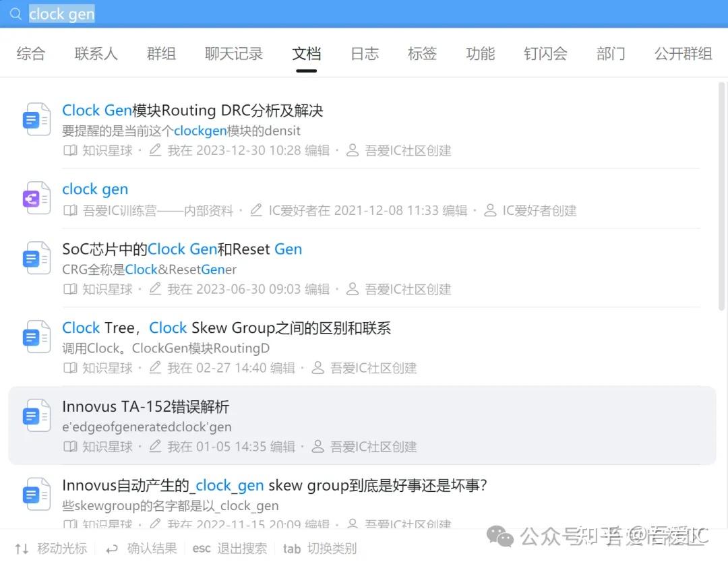Open "SoC芯片中的Clock Gen和Reset Gen"
This screenshot has width=728, height=566.
tap(181, 249)
